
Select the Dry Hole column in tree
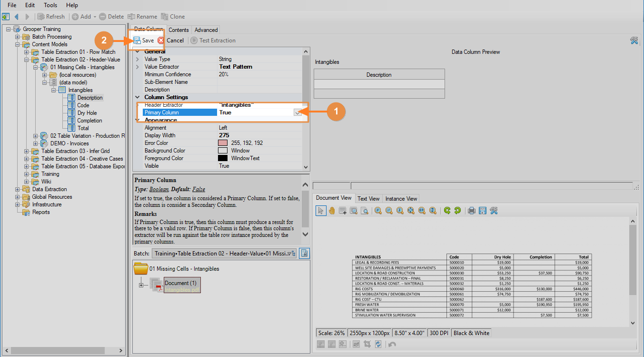[87, 113]
